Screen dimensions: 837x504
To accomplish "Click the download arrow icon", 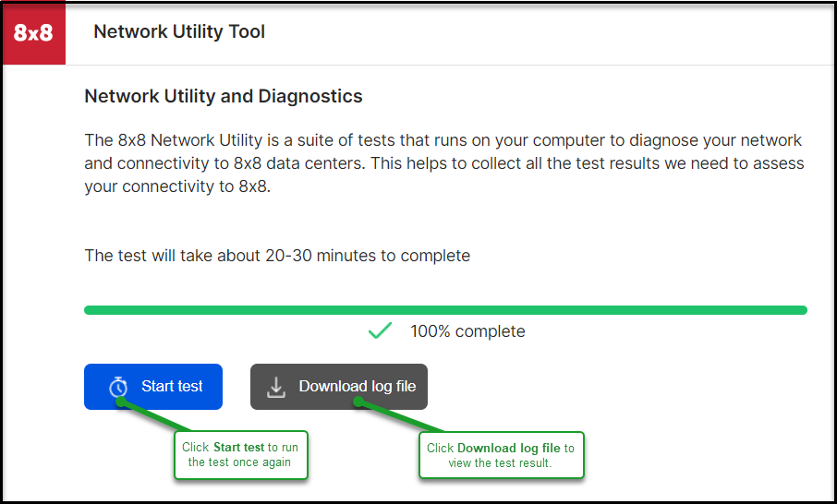I will 276,388.
